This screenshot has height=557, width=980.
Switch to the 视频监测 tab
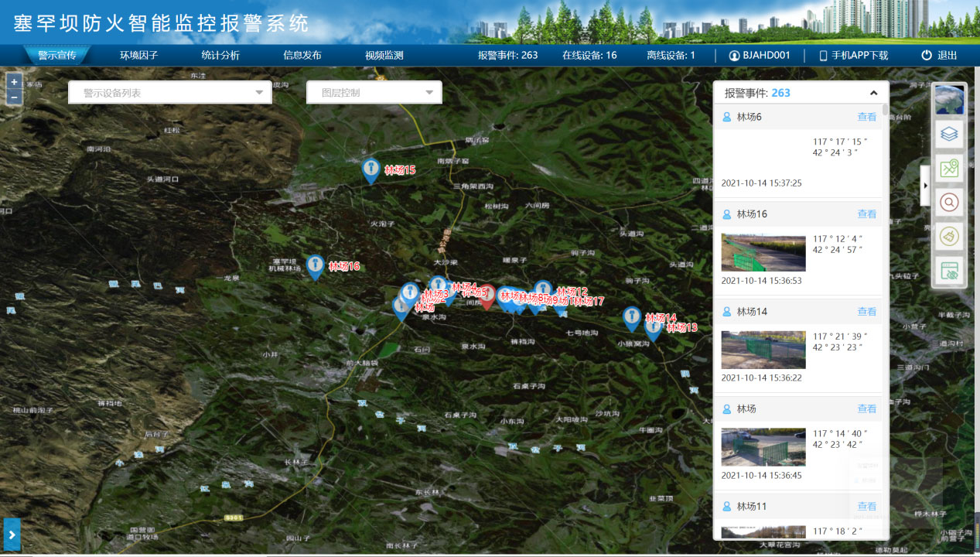tap(384, 56)
